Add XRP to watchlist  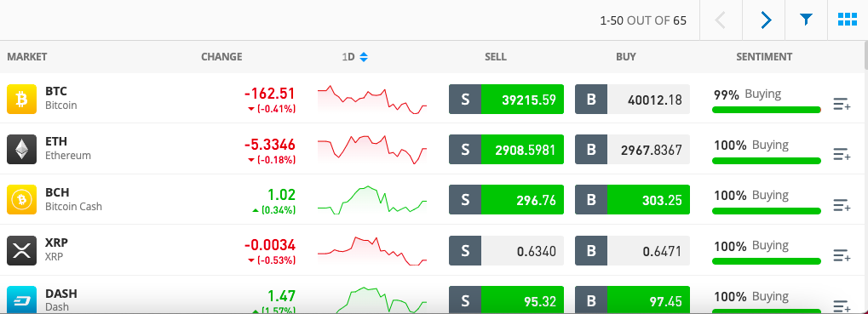842,255
